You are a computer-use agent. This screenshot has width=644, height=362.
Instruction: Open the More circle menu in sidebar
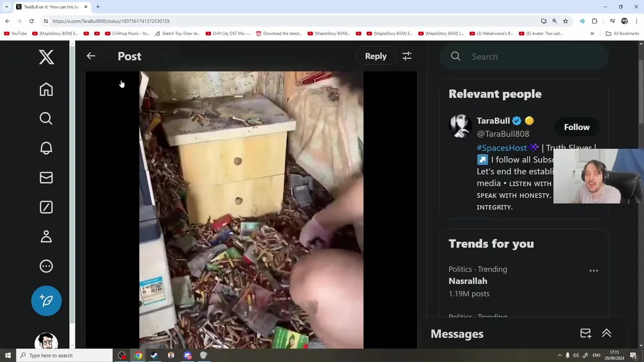46,266
